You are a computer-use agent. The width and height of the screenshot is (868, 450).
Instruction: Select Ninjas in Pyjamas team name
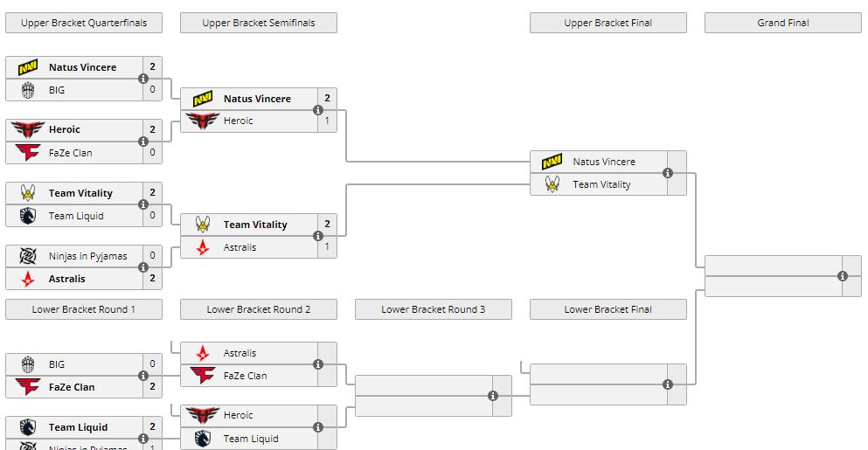(x=87, y=256)
